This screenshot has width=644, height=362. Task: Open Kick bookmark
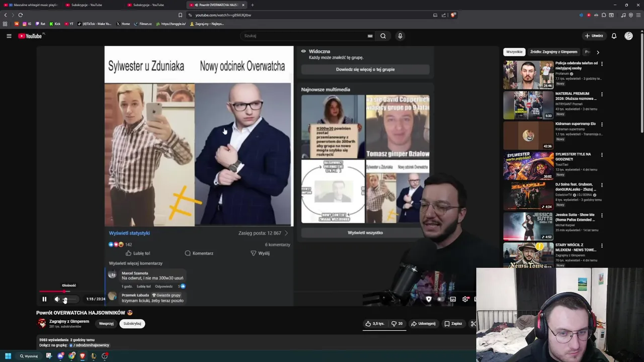click(x=55, y=24)
